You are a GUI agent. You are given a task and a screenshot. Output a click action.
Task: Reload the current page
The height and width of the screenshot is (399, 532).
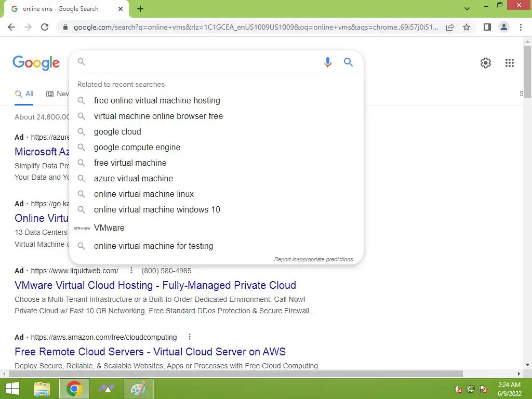(x=45, y=27)
